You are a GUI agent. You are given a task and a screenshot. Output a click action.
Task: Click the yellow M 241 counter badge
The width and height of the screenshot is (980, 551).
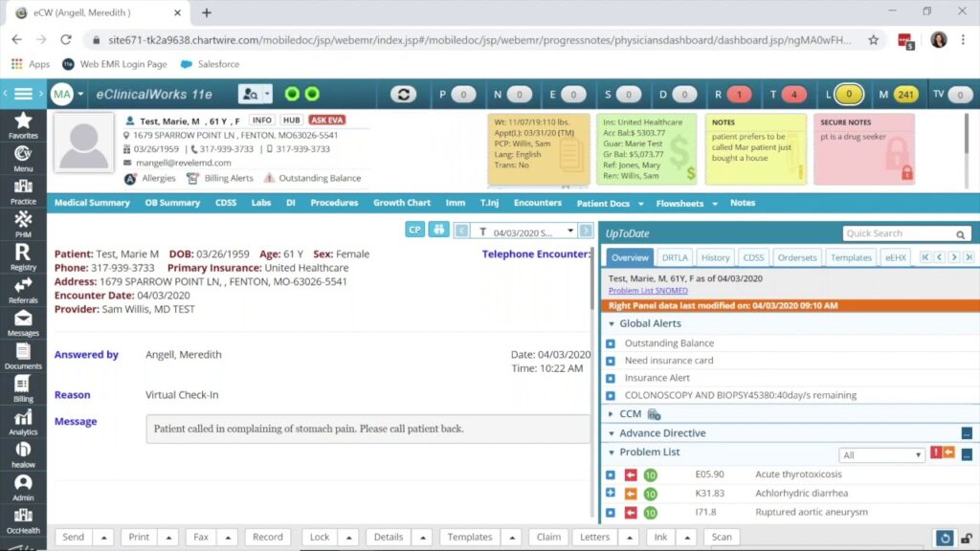tap(905, 95)
